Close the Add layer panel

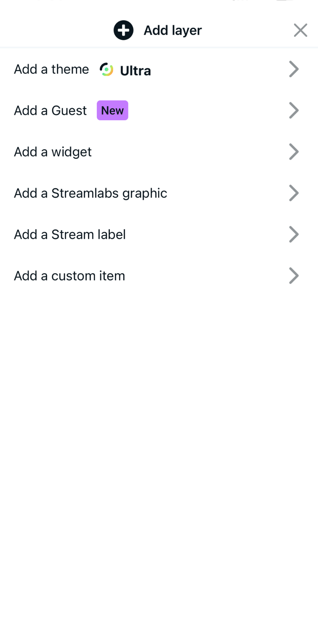pyautogui.click(x=300, y=30)
